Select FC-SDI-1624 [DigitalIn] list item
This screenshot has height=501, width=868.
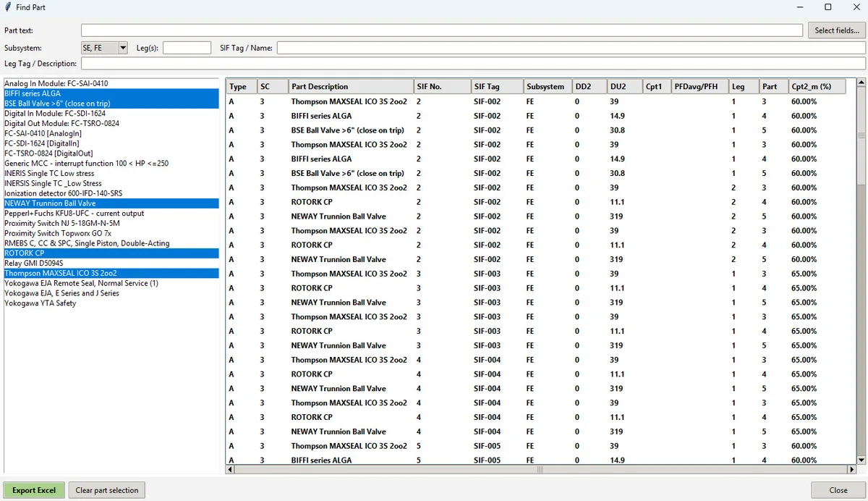111,143
